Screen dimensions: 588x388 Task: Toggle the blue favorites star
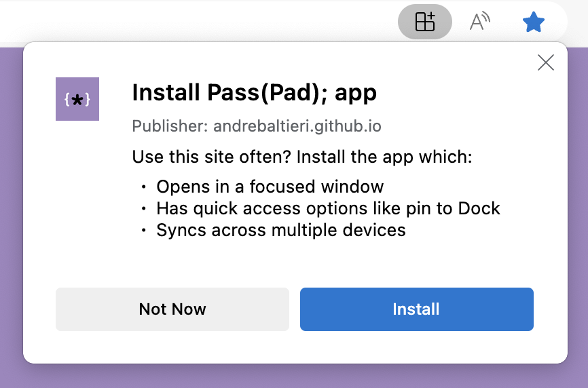533,22
